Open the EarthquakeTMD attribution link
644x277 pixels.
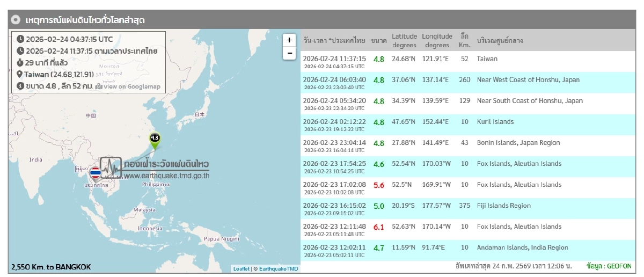(279, 268)
